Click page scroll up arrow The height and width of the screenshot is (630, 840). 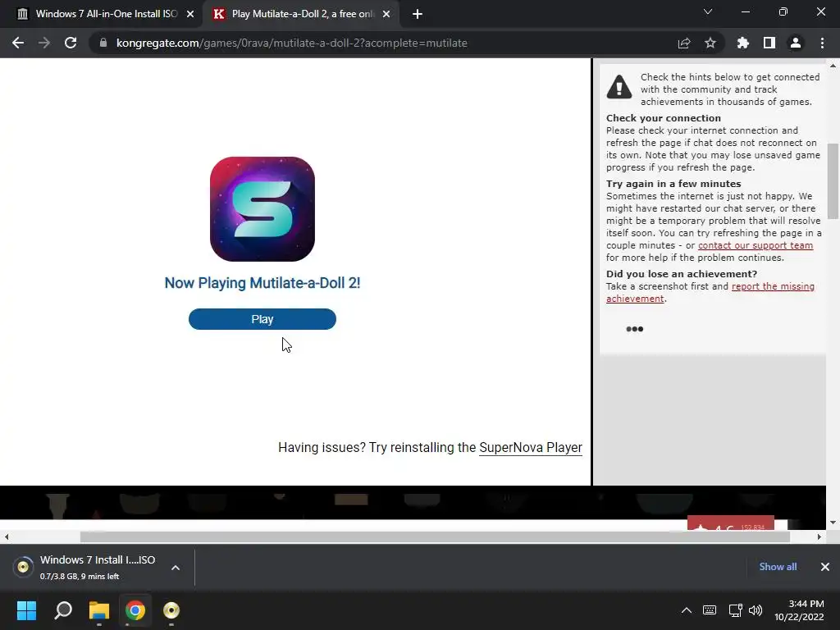[x=833, y=66]
